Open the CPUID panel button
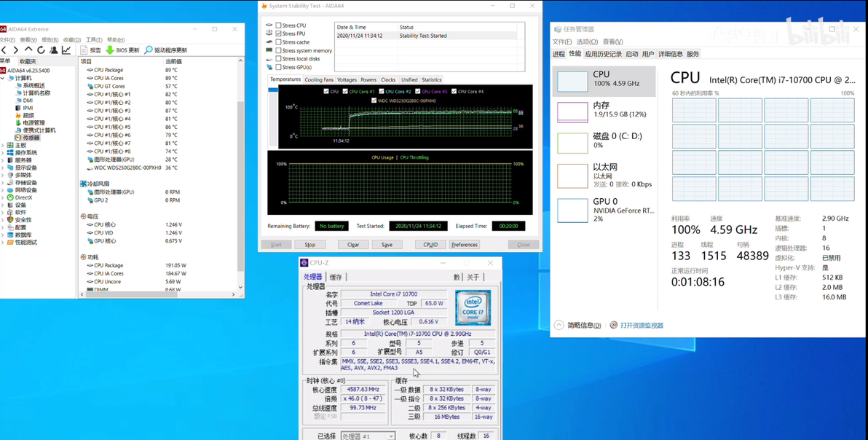The width and height of the screenshot is (868, 440). pos(430,245)
